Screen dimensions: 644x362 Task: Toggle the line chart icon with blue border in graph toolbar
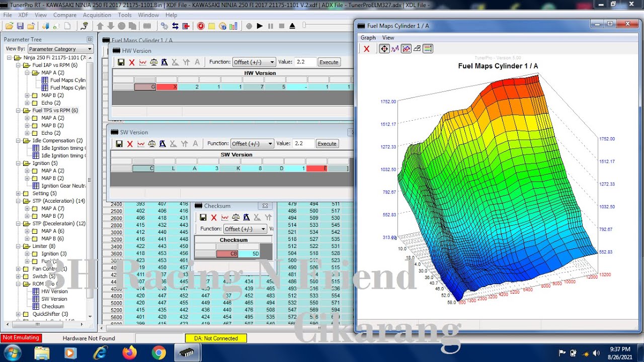[x=406, y=49]
